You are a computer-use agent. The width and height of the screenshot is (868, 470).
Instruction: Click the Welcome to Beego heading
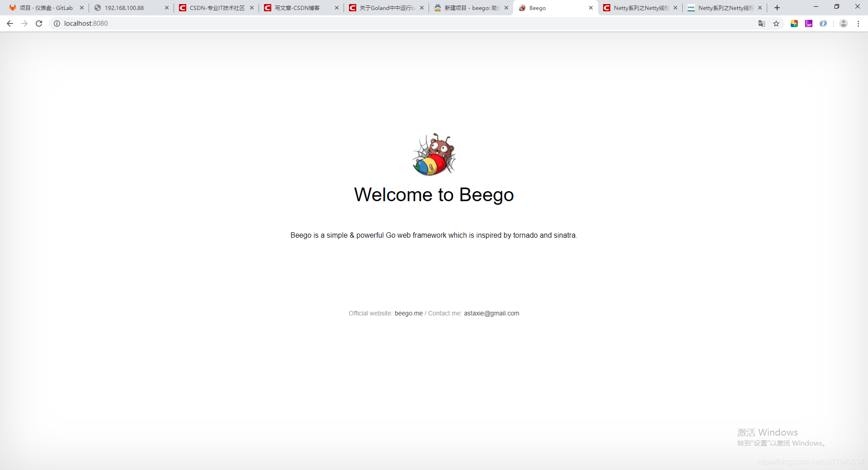pos(434,195)
